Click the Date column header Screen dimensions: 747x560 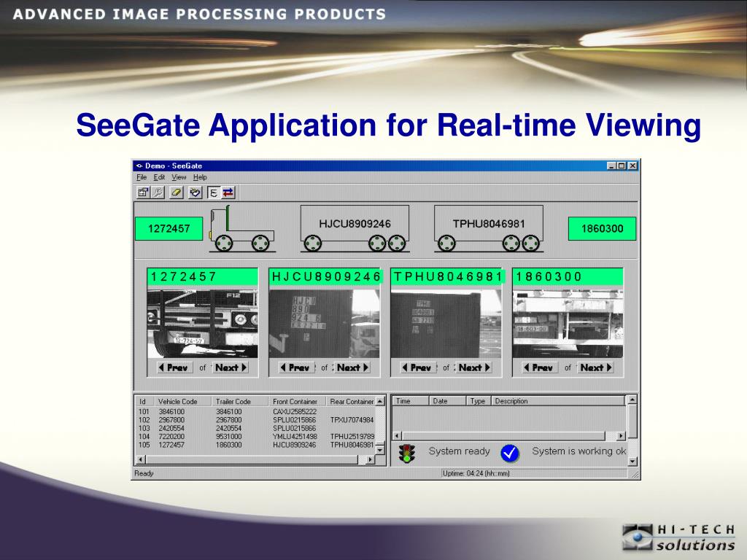(x=447, y=401)
